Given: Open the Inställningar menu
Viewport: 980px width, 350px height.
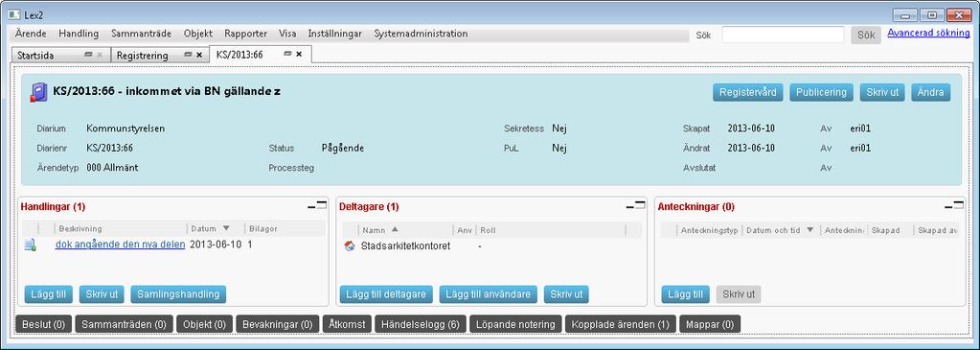Looking at the screenshot, I should click(335, 34).
